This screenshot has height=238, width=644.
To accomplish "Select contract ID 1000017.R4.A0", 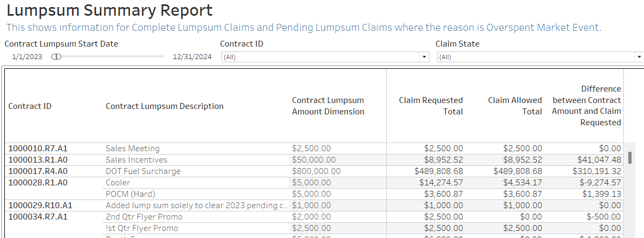I will pyautogui.click(x=37, y=171).
